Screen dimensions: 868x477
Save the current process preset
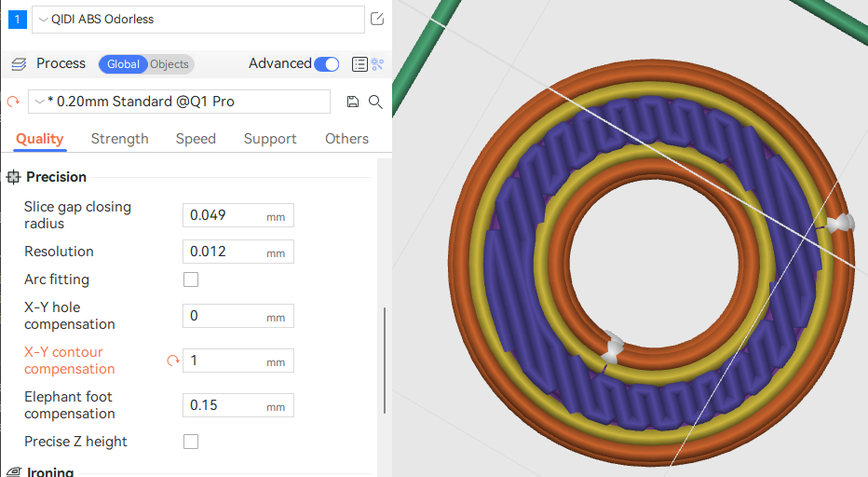[x=352, y=102]
